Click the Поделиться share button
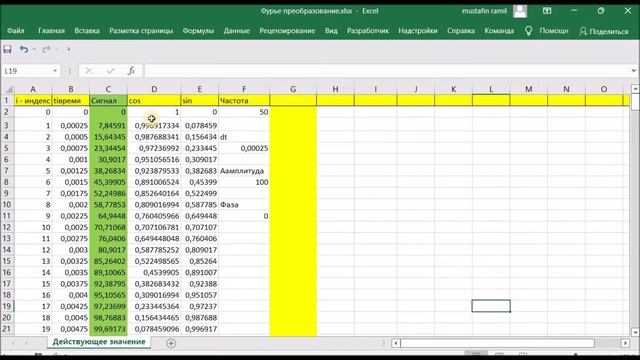The width and height of the screenshot is (640, 360). coord(604,31)
